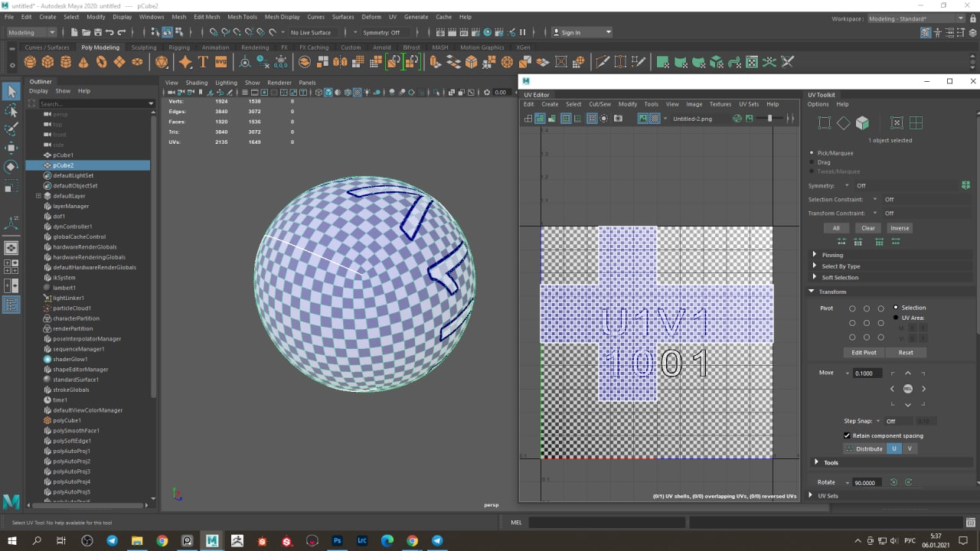This screenshot has height=551, width=980.
Task: Click the Edit Pivot button
Action: click(x=864, y=353)
